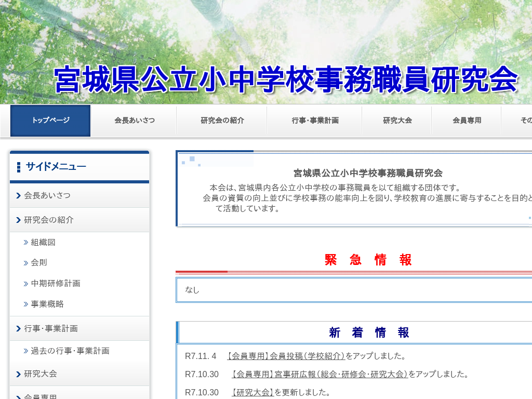Click double-arrow icon next to 会則

coord(26,263)
